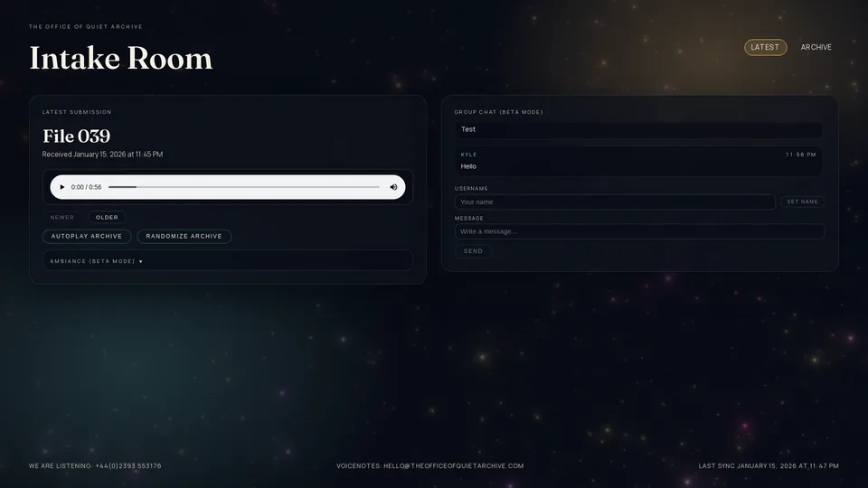Open the Archive tab
868x488 pixels.
point(816,47)
